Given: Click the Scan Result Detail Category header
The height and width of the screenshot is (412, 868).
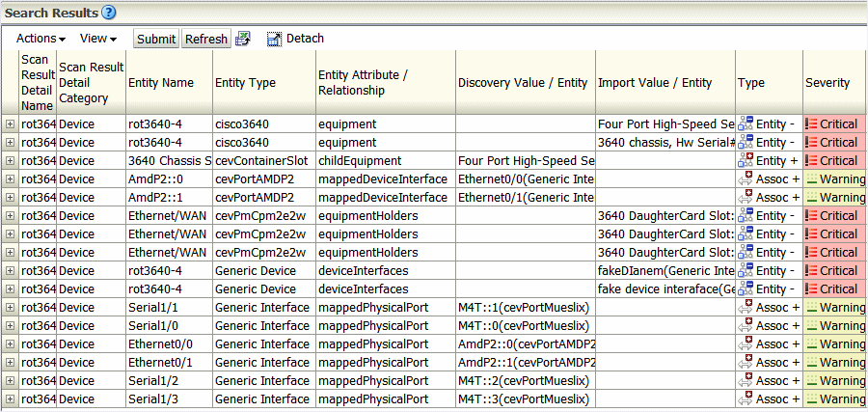Looking at the screenshot, I should click(x=91, y=83).
